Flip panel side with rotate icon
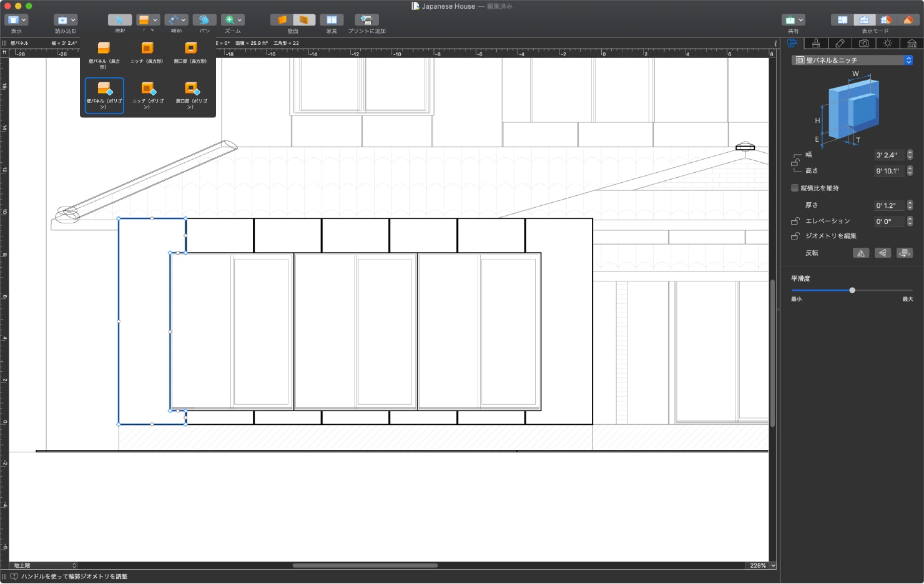The height and width of the screenshot is (584, 924). [905, 253]
